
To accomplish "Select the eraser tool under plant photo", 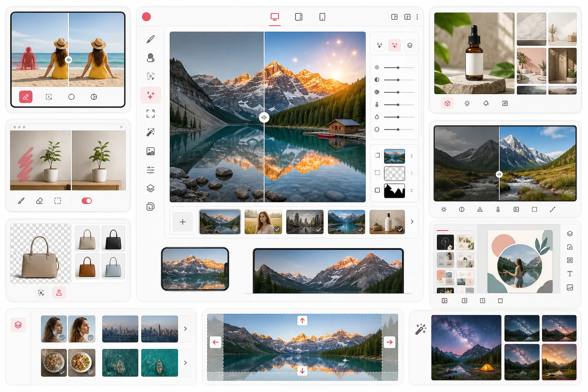I will tap(39, 201).
